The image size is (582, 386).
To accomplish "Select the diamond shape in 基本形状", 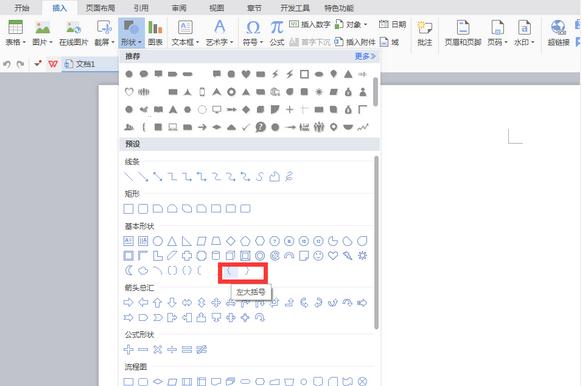I will [230, 241].
